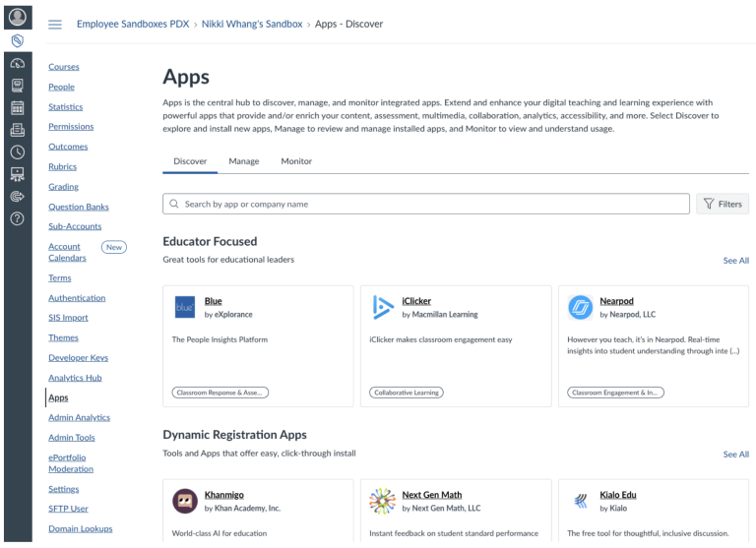Viewport: 756px width, 548px height.
Task: Switch to the Monitor tab
Action: (296, 161)
